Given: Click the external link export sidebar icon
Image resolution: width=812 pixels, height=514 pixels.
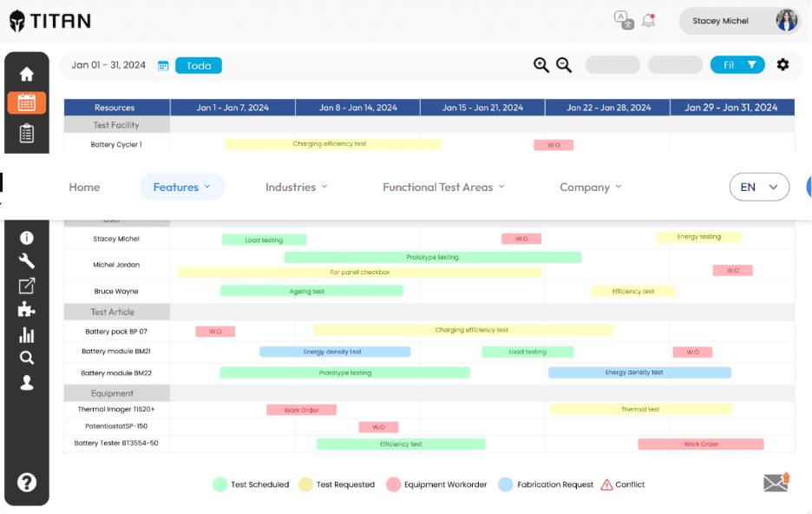Looking at the screenshot, I should click(x=26, y=286).
